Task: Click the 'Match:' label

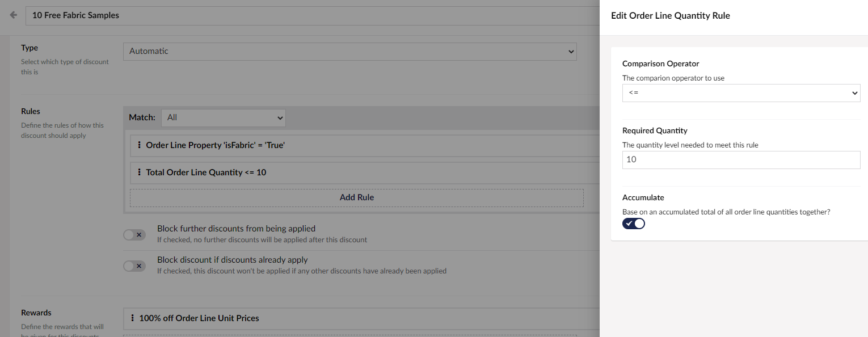Action: click(x=142, y=117)
